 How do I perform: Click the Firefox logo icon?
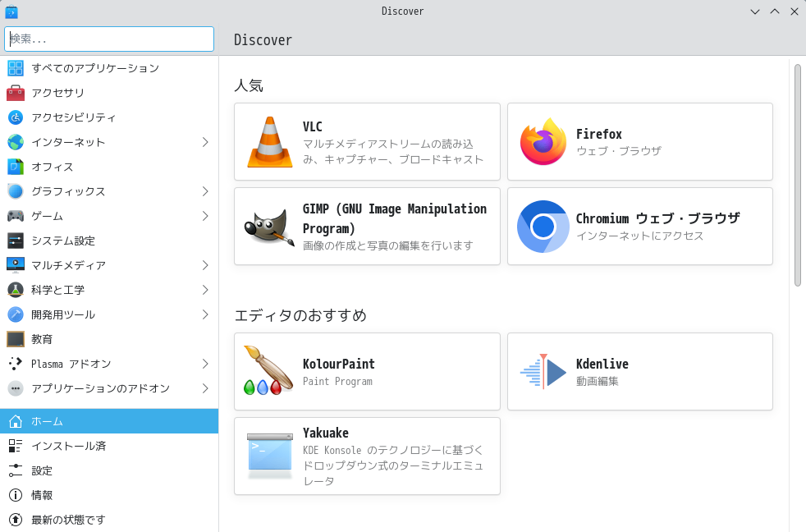click(x=543, y=142)
